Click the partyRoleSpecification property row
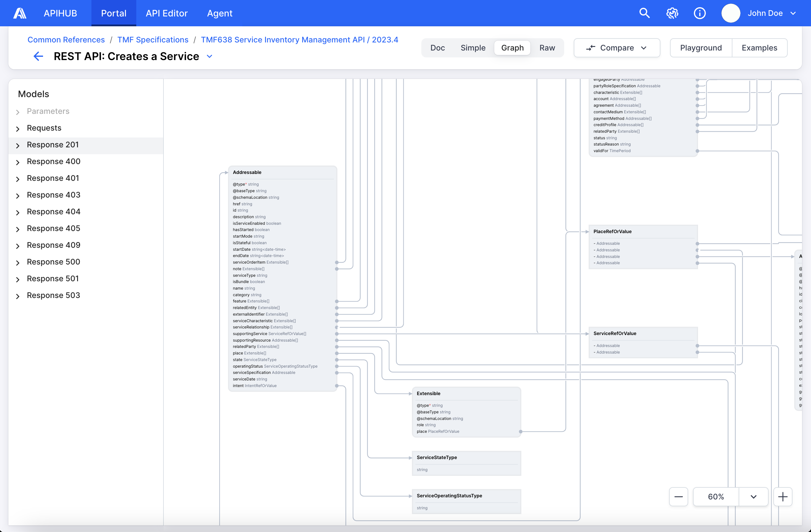 pyautogui.click(x=643, y=86)
